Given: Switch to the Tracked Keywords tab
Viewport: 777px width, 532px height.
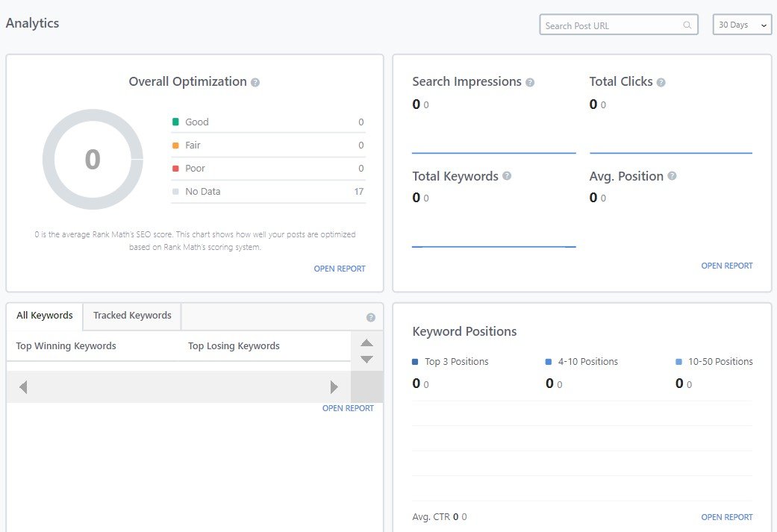Looking at the screenshot, I should [132, 316].
